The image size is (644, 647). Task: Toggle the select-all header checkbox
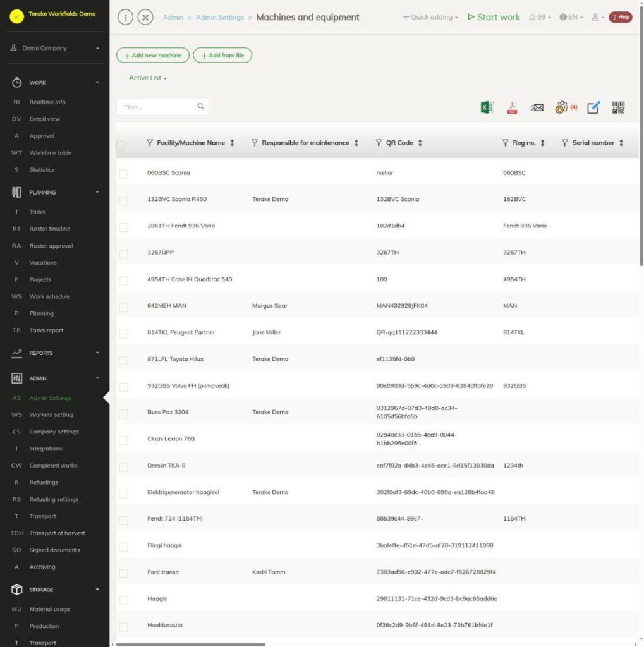click(121, 145)
